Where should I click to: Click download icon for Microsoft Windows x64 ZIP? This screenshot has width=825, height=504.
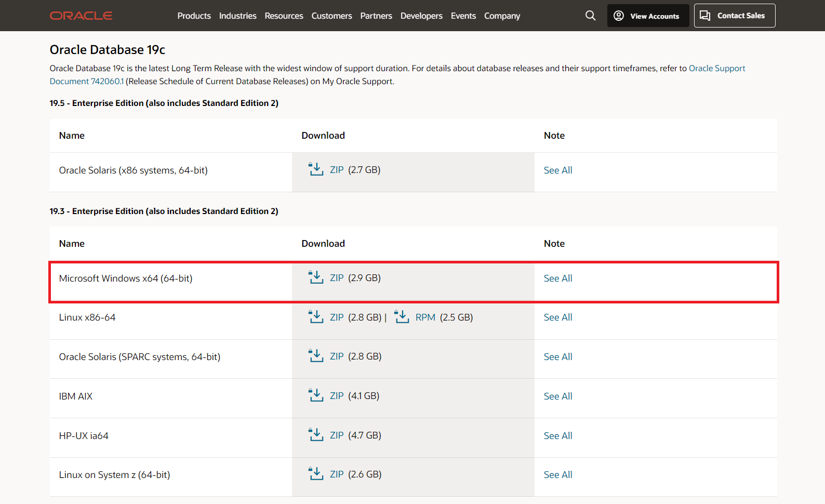tap(316, 277)
